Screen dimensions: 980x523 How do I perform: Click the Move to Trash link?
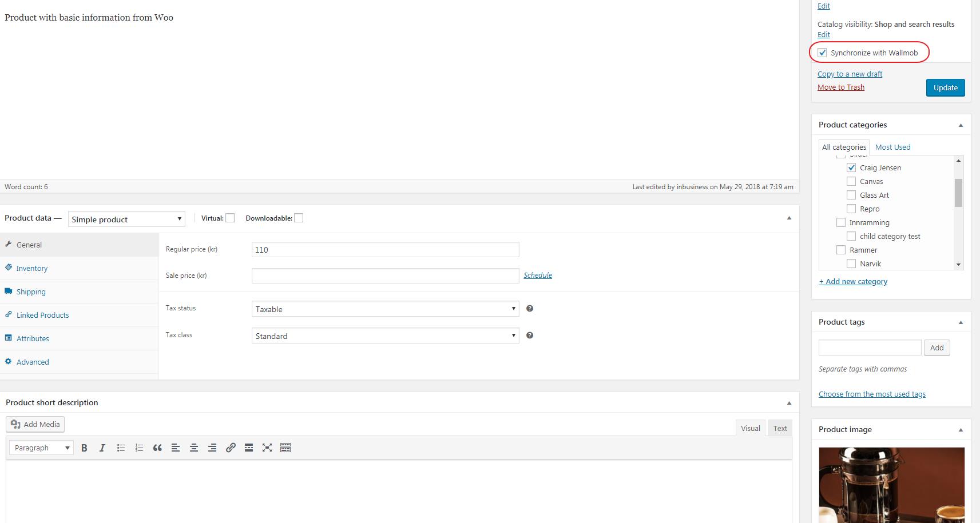point(840,87)
